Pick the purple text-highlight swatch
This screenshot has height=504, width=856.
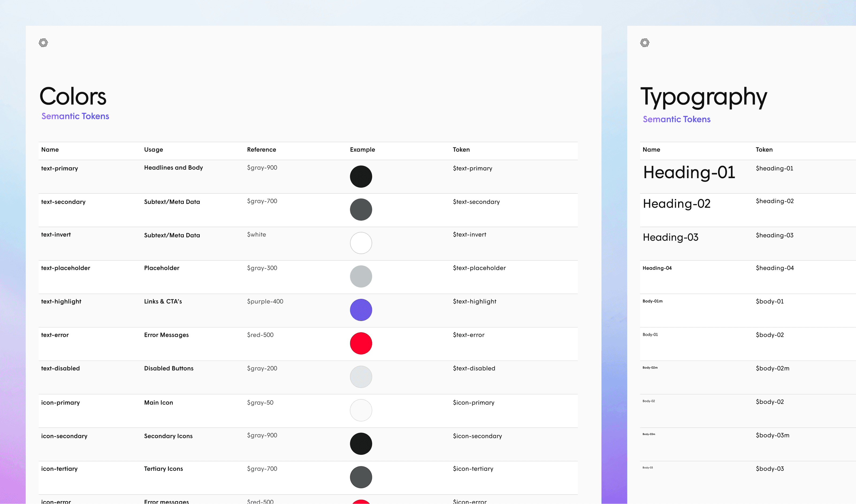(361, 310)
